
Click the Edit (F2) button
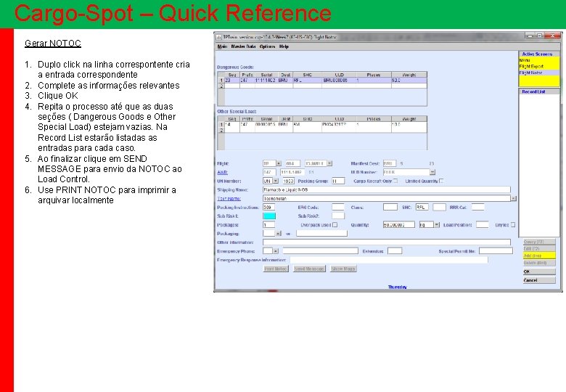(539, 249)
